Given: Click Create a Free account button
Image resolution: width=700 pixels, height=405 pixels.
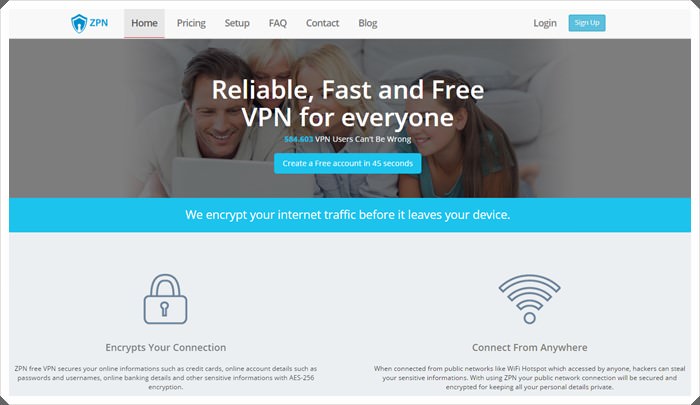Looking at the screenshot, I should coord(348,163).
